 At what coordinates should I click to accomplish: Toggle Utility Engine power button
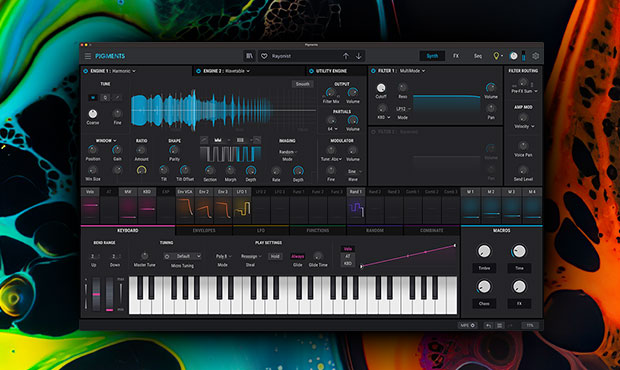pyautogui.click(x=311, y=71)
